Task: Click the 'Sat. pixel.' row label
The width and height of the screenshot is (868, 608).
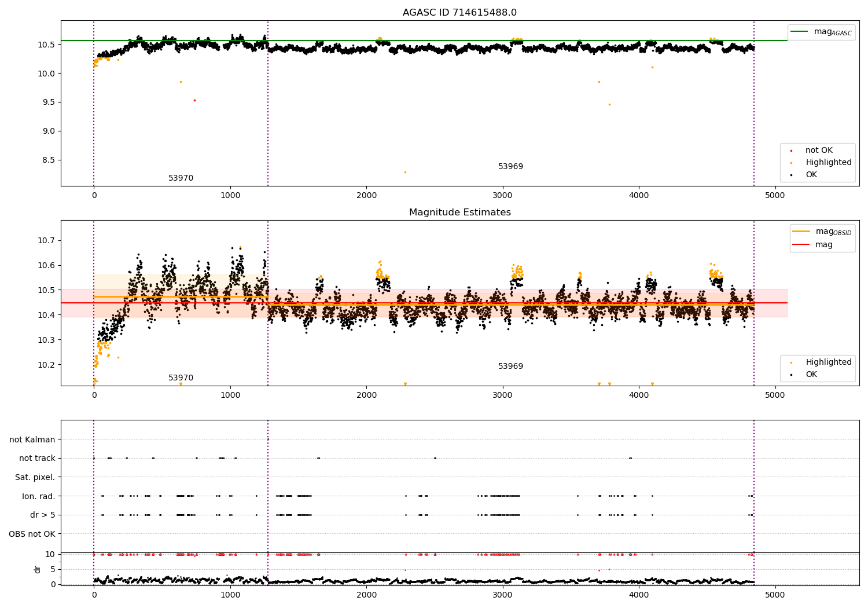Action: 35,477
